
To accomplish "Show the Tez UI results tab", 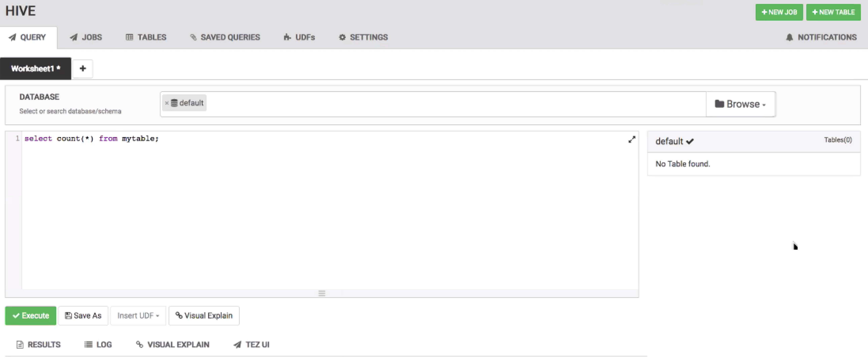I will click(x=251, y=344).
